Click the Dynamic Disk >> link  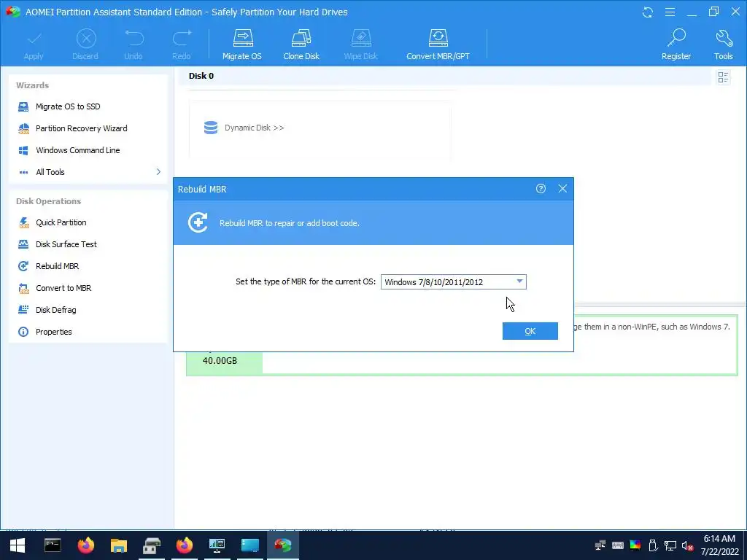coord(255,128)
